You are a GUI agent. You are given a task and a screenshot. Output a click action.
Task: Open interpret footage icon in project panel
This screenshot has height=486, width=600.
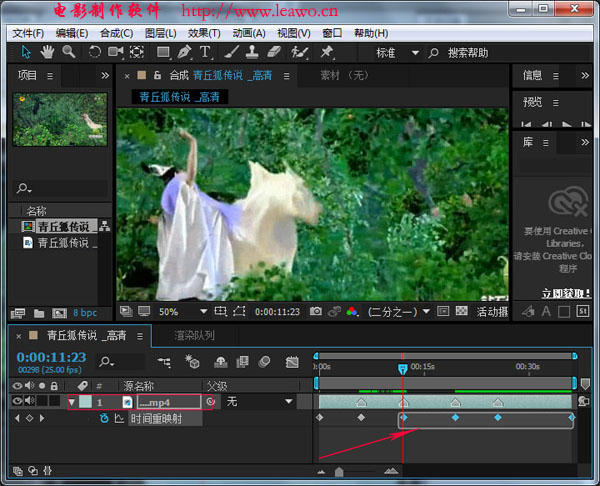[18, 314]
